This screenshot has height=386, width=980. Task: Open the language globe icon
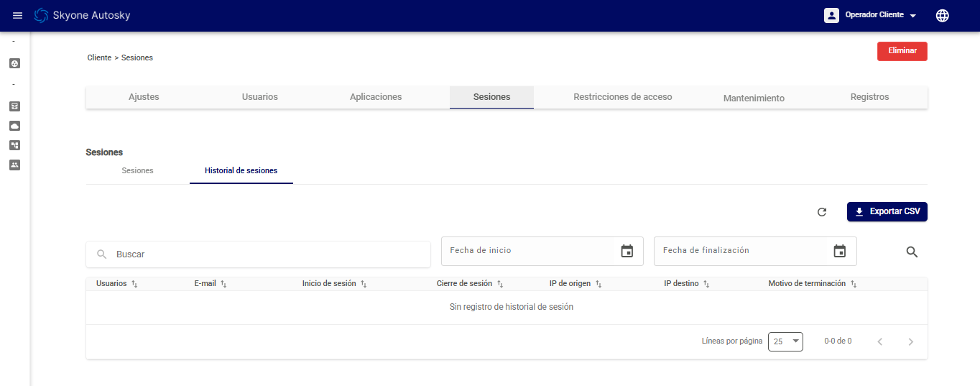[x=942, y=15]
